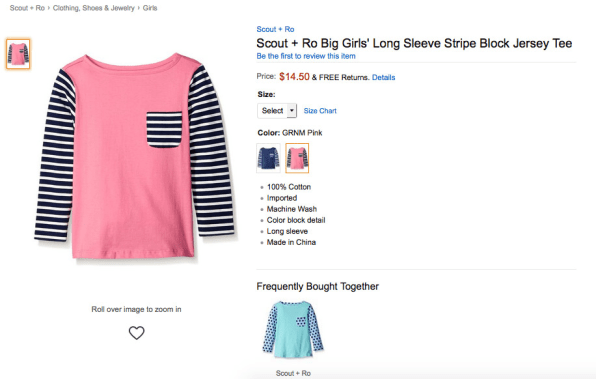Open the Size Chart link
This screenshot has width=596, height=379.
320,111
